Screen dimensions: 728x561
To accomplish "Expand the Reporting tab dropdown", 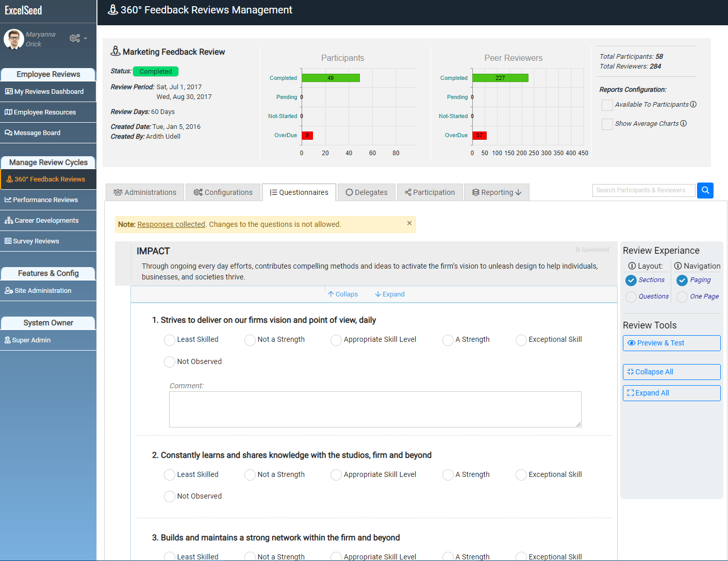I will [496, 192].
